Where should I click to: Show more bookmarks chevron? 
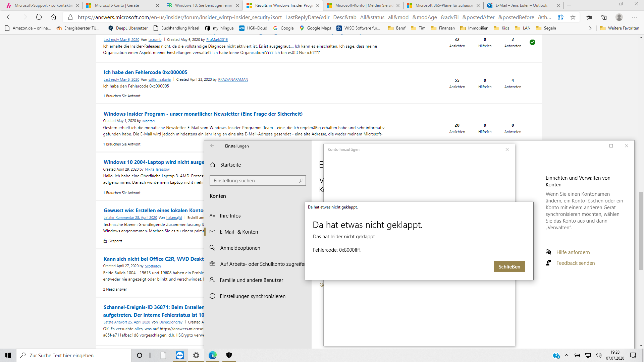[590, 28]
